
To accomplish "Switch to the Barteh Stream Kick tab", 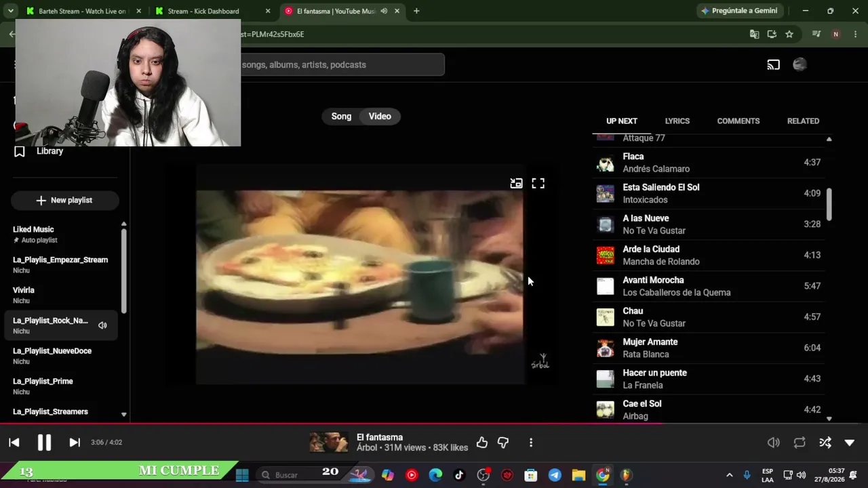I will point(81,11).
